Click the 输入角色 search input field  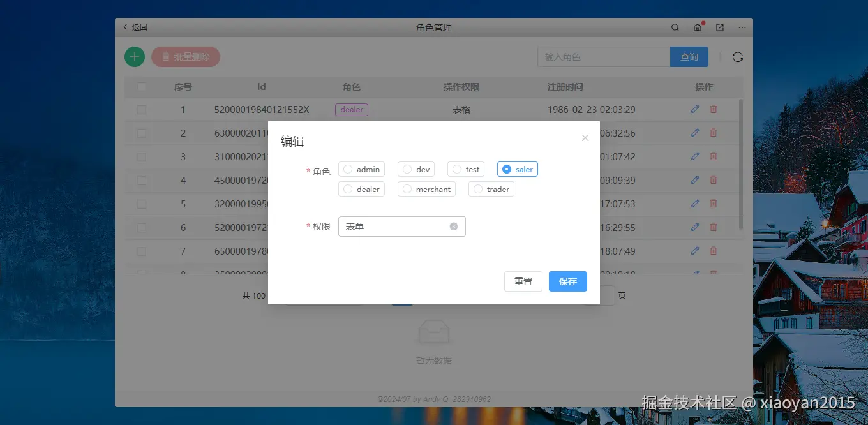[x=602, y=56]
